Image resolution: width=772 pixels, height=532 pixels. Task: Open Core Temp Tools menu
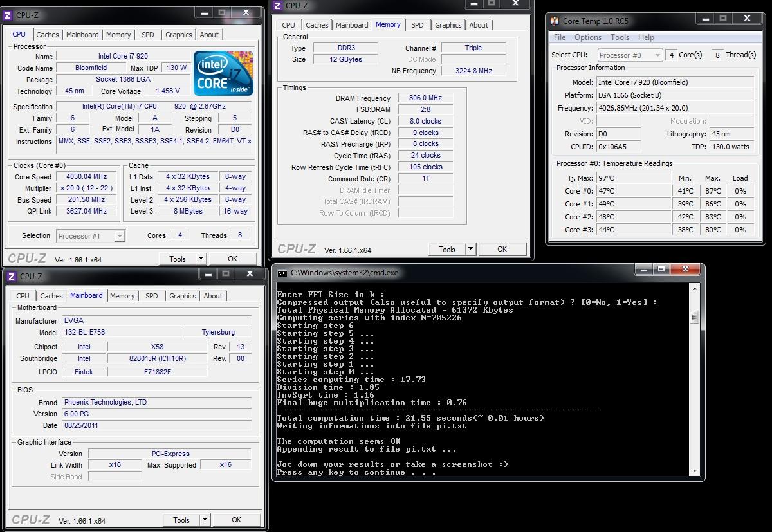(620, 37)
